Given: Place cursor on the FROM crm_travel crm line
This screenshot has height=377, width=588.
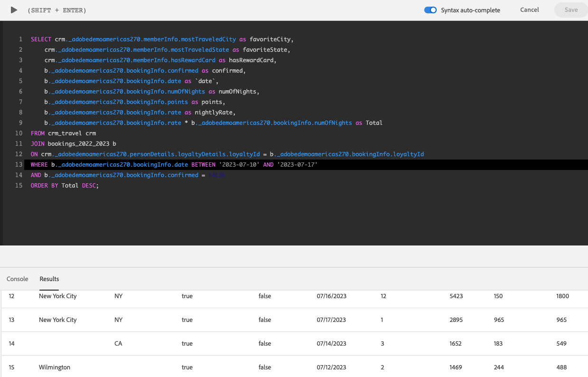Looking at the screenshot, I should pyautogui.click(x=64, y=133).
